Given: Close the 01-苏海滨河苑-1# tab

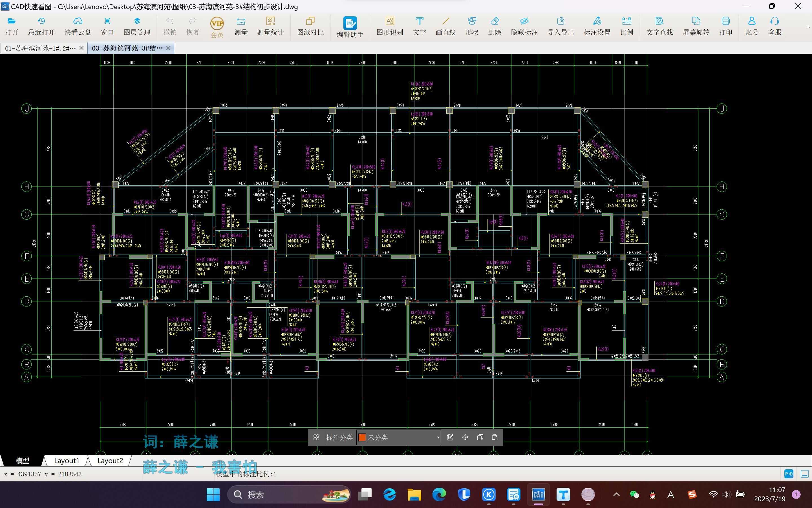Looking at the screenshot, I should click(x=81, y=48).
